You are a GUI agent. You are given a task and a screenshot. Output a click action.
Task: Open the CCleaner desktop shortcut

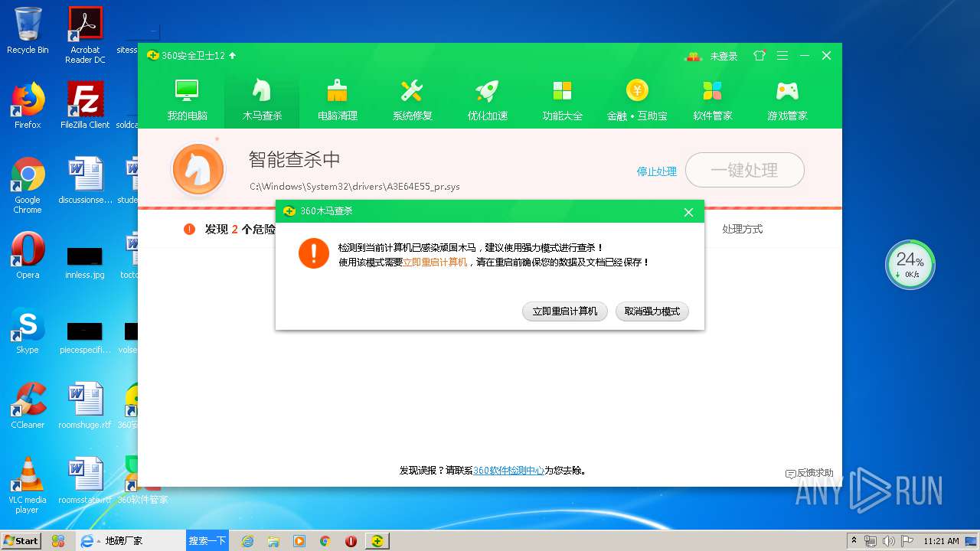(28, 405)
